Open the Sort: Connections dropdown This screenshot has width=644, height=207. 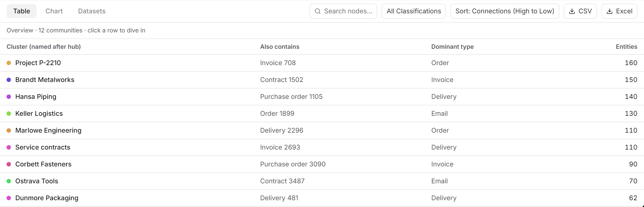[505, 11]
